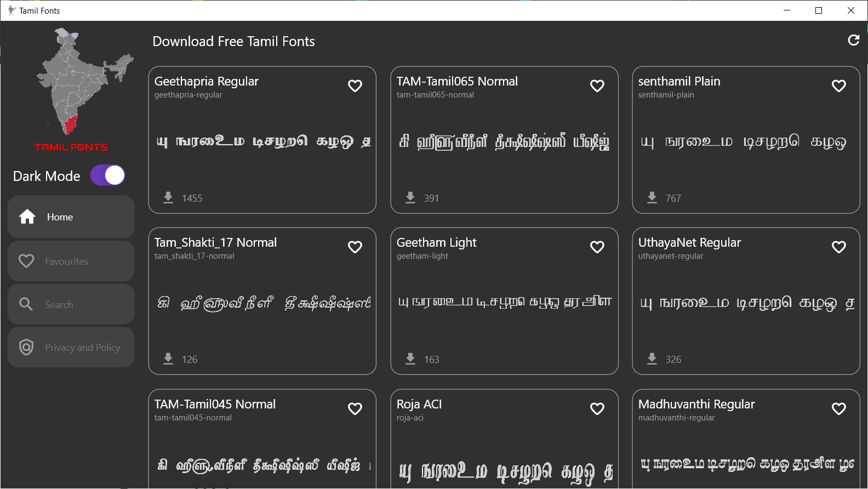Image resolution: width=868 pixels, height=489 pixels.
Task: Click download icon on Geetham Light card
Action: pyautogui.click(x=410, y=359)
